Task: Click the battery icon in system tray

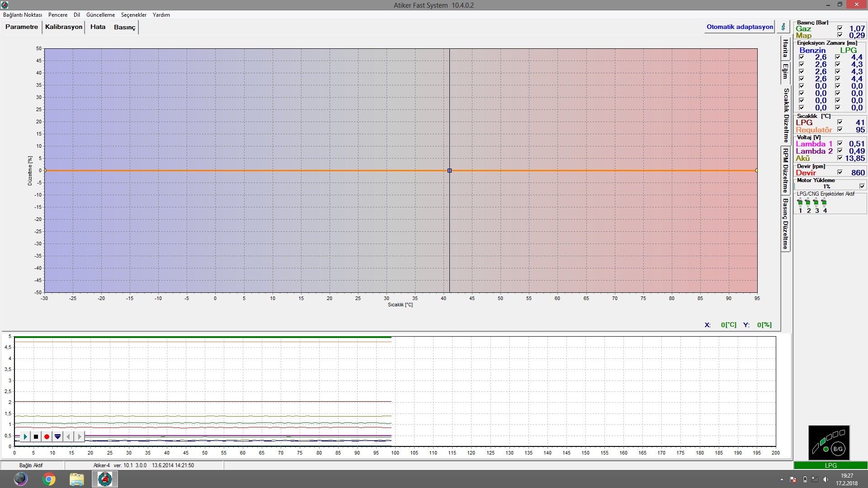Action: click(805, 479)
